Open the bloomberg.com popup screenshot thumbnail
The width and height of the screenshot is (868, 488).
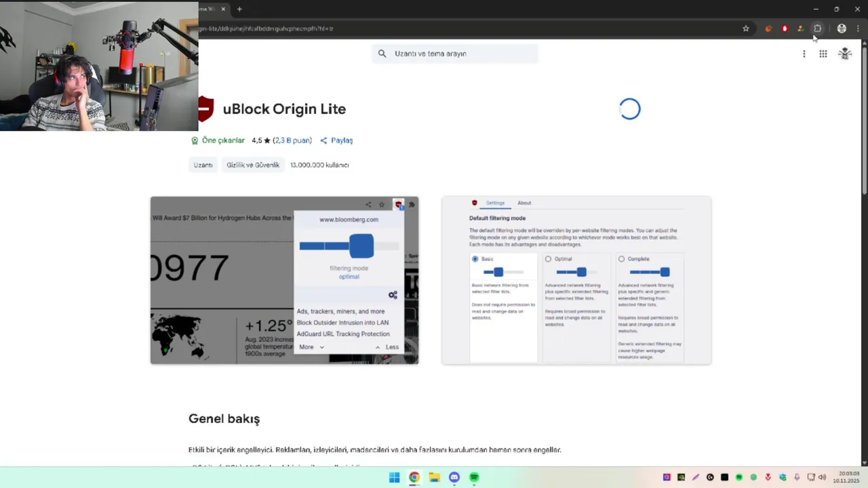[x=284, y=280]
